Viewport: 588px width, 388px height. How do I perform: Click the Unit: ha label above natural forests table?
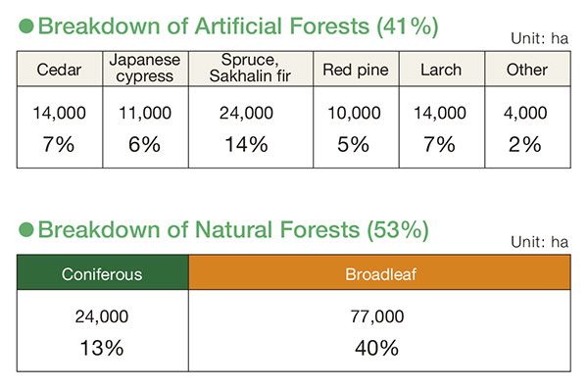(539, 242)
